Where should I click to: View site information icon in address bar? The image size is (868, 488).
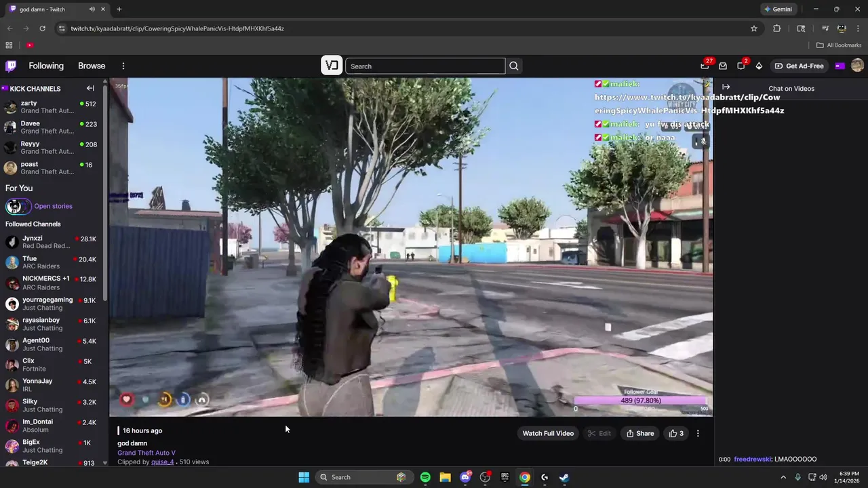click(x=62, y=28)
